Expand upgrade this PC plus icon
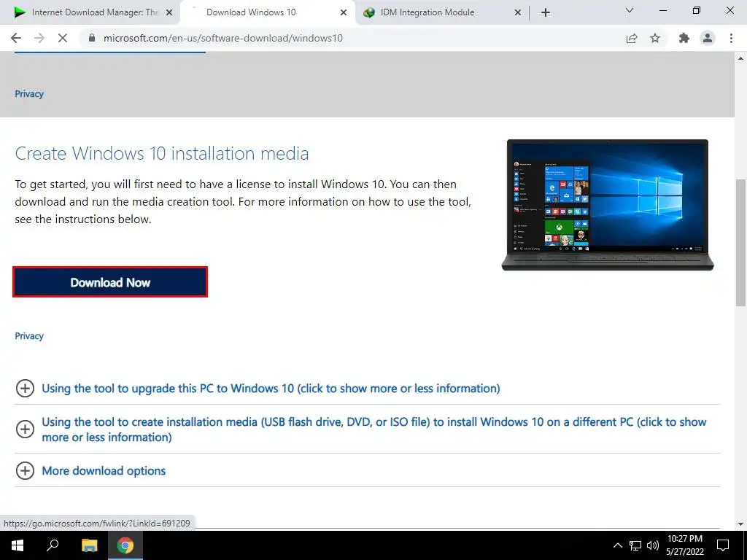 [25, 388]
